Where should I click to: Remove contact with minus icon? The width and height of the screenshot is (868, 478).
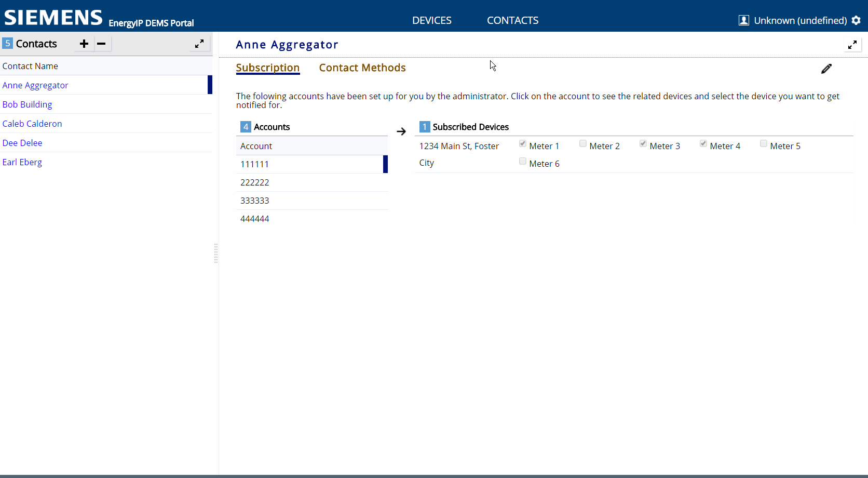coord(101,44)
